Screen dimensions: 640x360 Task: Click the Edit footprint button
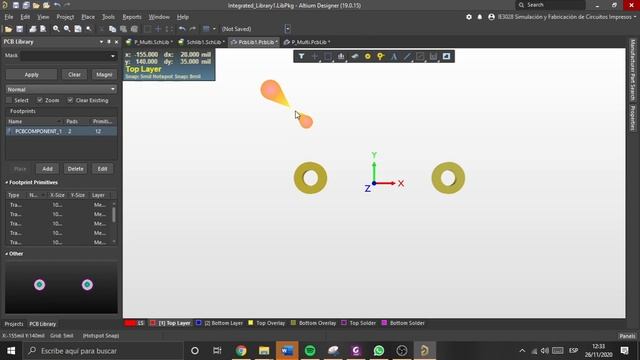pos(102,169)
